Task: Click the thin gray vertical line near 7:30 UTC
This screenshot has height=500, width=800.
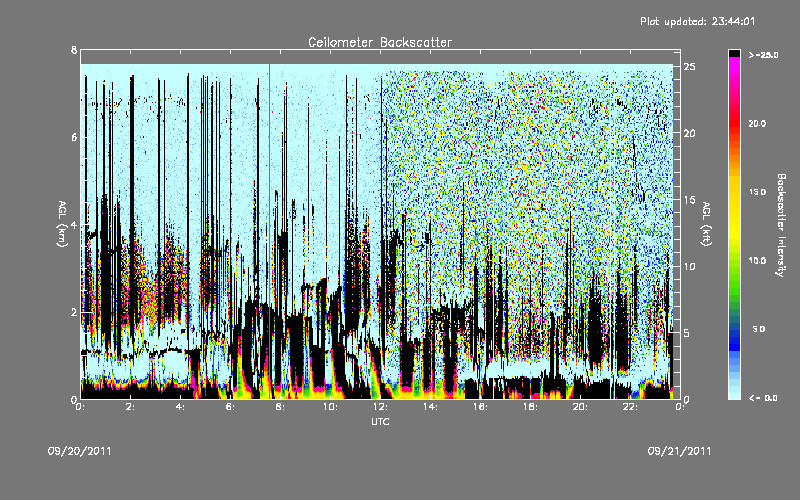Action: pyautogui.click(x=269, y=231)
